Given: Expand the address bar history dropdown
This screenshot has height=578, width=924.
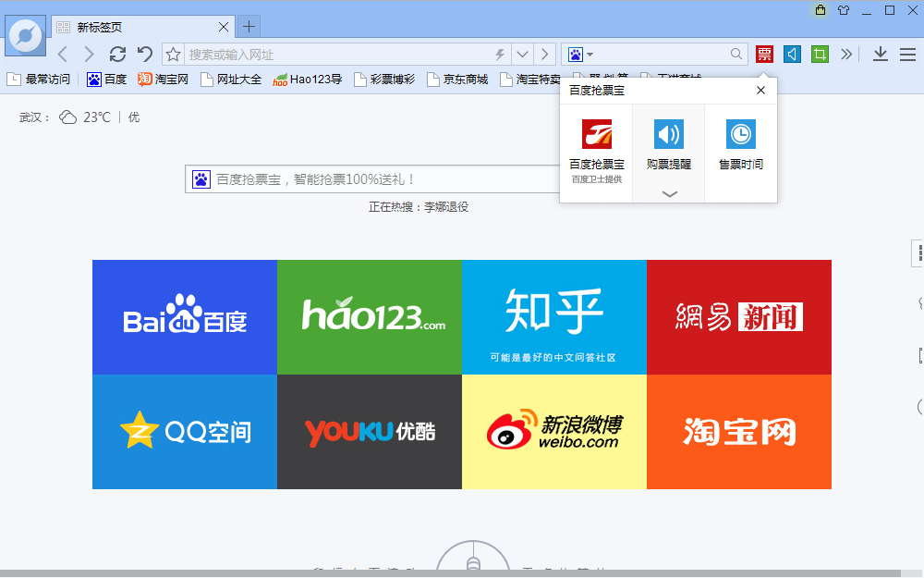Looking at the screenshot, I should tap(522, 55).
